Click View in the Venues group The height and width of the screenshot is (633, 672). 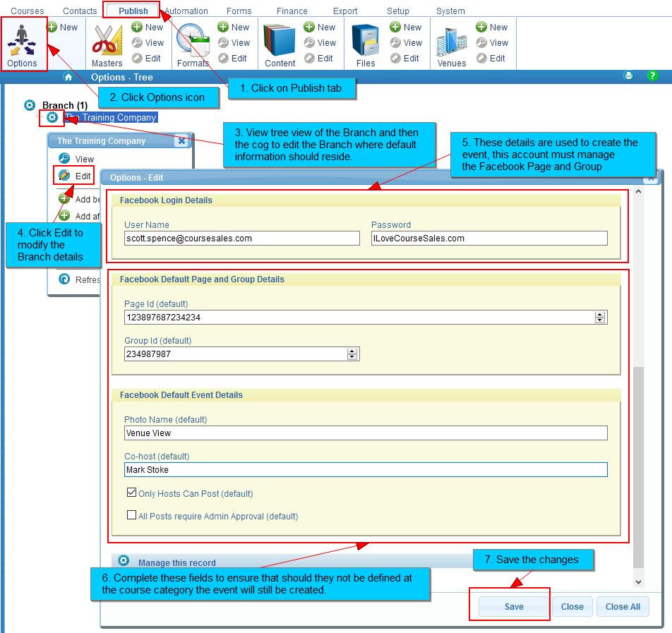[x=493, y=42]
